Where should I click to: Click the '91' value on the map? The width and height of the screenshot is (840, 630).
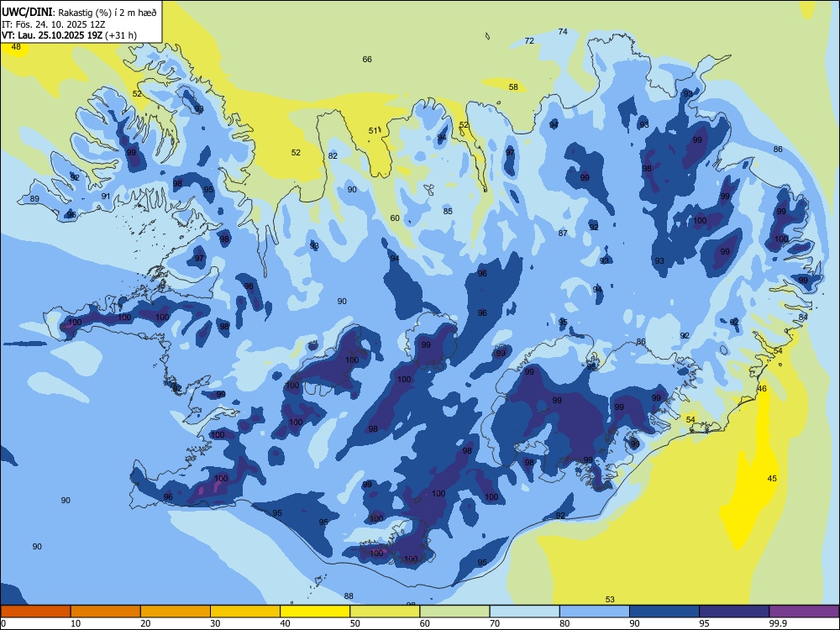tap(106, 196)
